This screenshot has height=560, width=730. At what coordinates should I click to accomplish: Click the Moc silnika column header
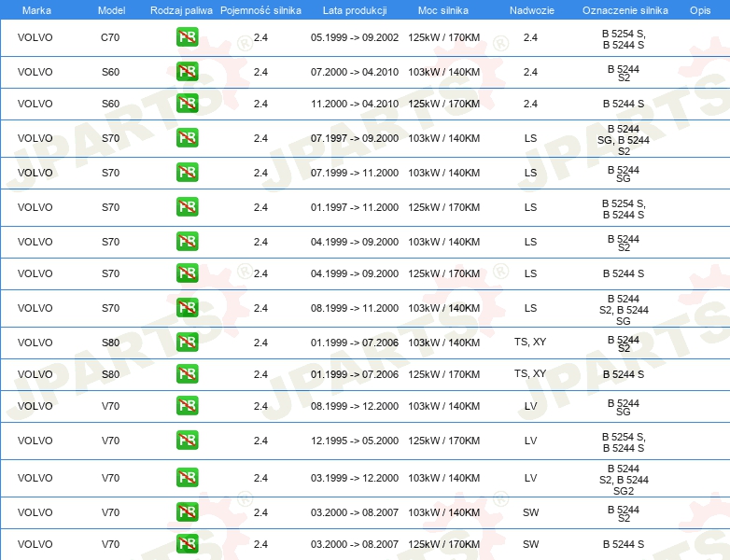(x=443, y=10)
